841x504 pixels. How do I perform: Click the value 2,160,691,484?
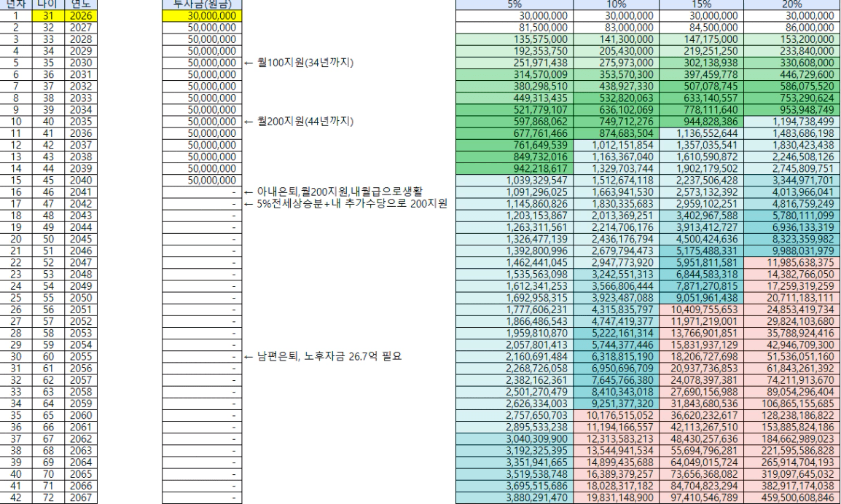pyautogui.click(x=515, y=357)
